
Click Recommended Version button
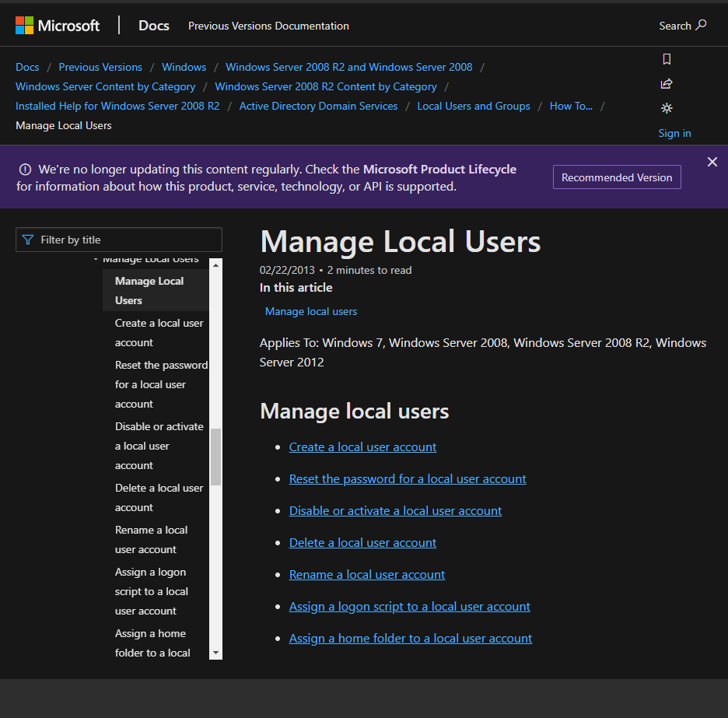617,177
